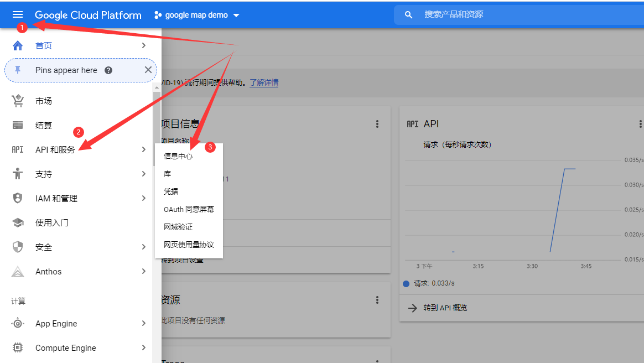Click the marketplace cart icon
Image resolution: width=644 pixels, height=363 pixels.
tap(18, 101)
